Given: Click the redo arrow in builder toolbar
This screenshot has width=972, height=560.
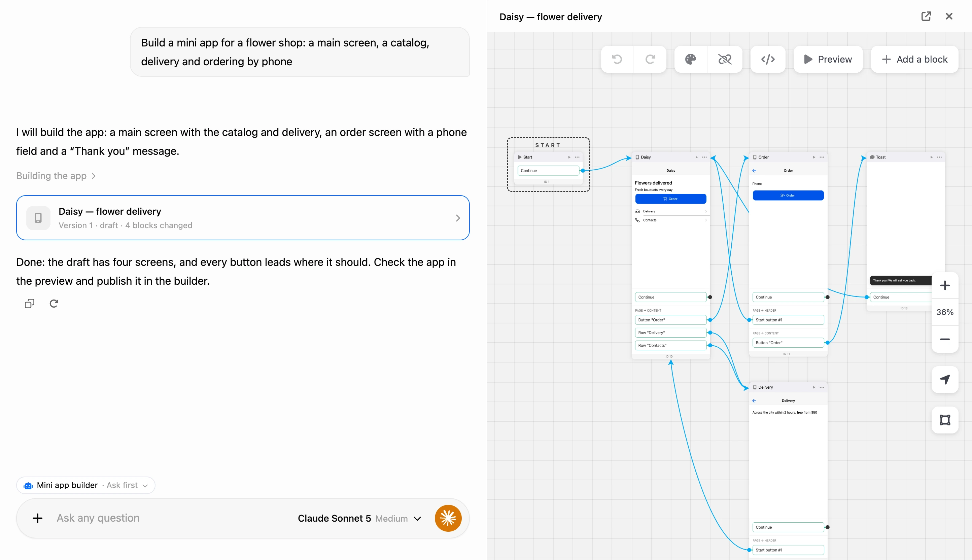Looking at the screenshot, I should pos(650,59).
